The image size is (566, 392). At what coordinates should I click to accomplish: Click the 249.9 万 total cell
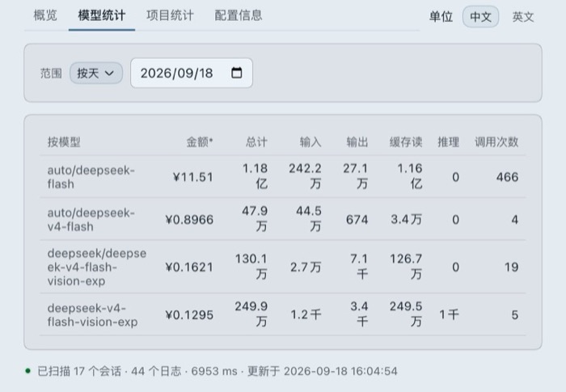point(251,314)
